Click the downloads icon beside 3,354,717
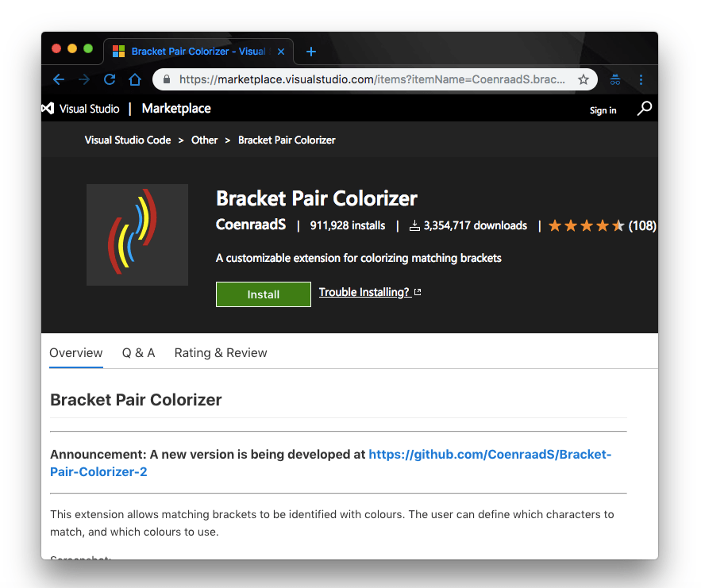The height and width of the screenshot is (588, 701). (x=414, y=225)
